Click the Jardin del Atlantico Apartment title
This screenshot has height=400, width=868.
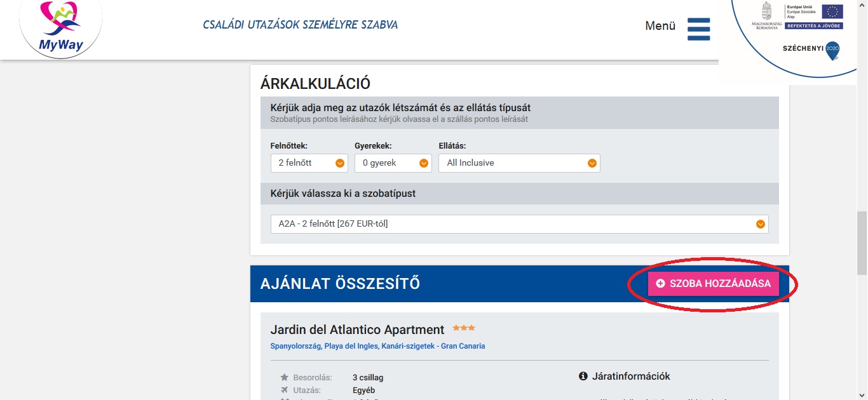[357, 330]
